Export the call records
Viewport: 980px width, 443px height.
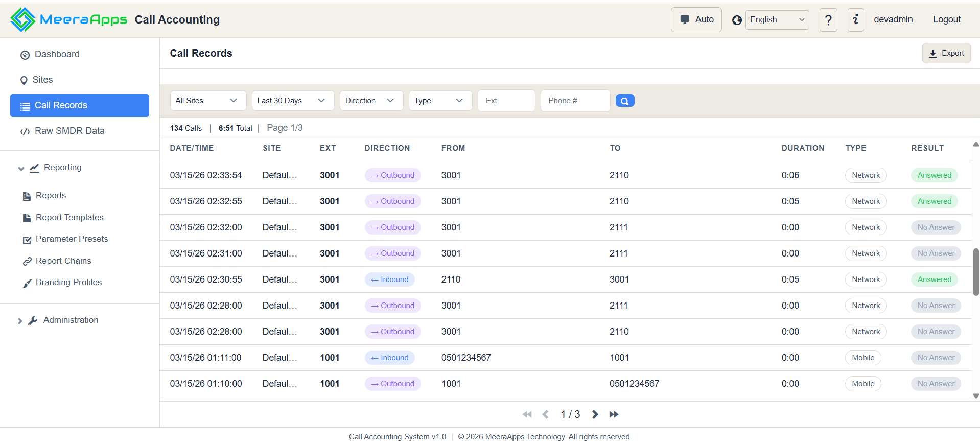point(946,53)
